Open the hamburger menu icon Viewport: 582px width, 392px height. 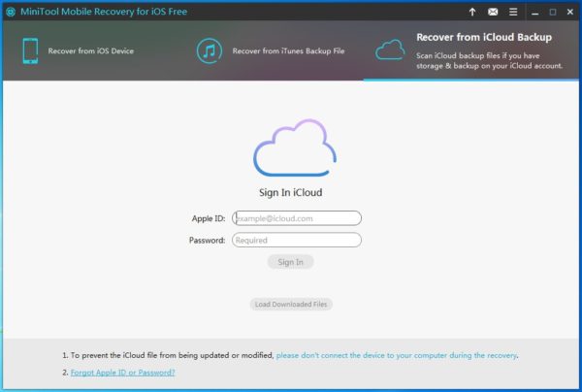(513, 12)
